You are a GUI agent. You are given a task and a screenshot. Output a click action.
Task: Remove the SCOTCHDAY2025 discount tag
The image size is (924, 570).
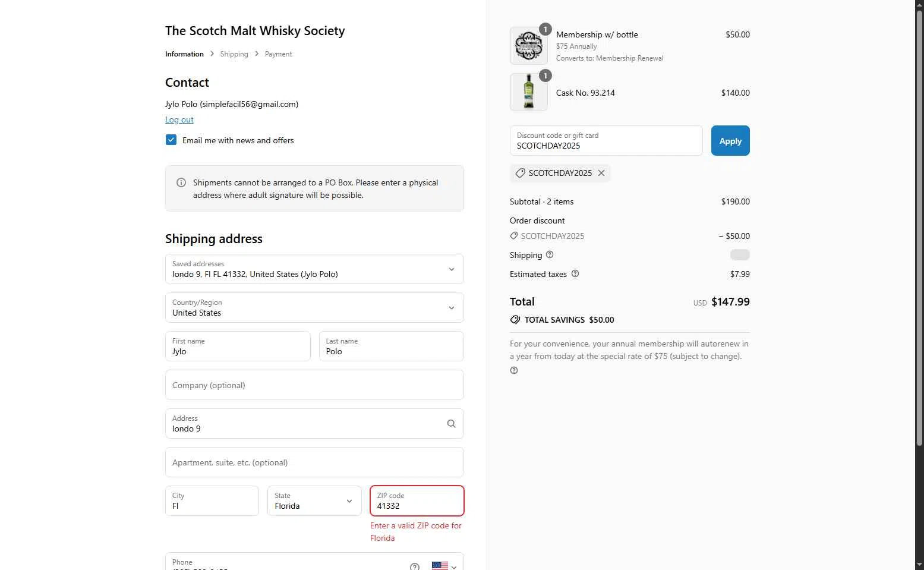(601, 173)
